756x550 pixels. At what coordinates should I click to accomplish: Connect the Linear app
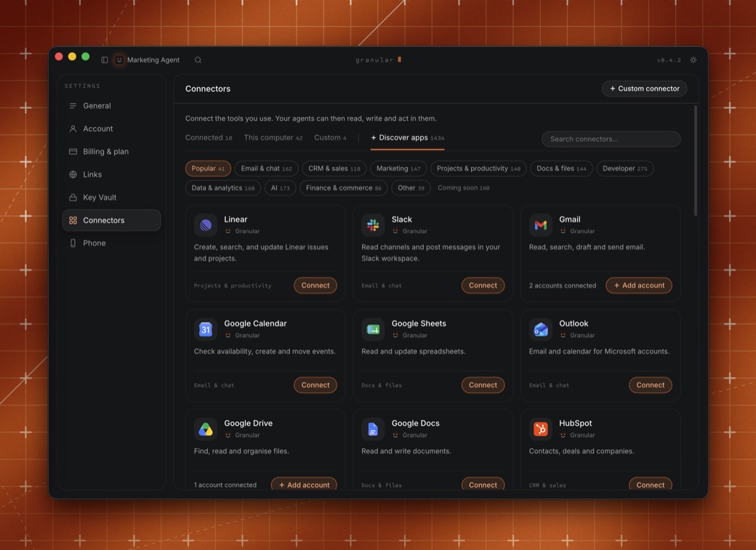coord(315,286)
